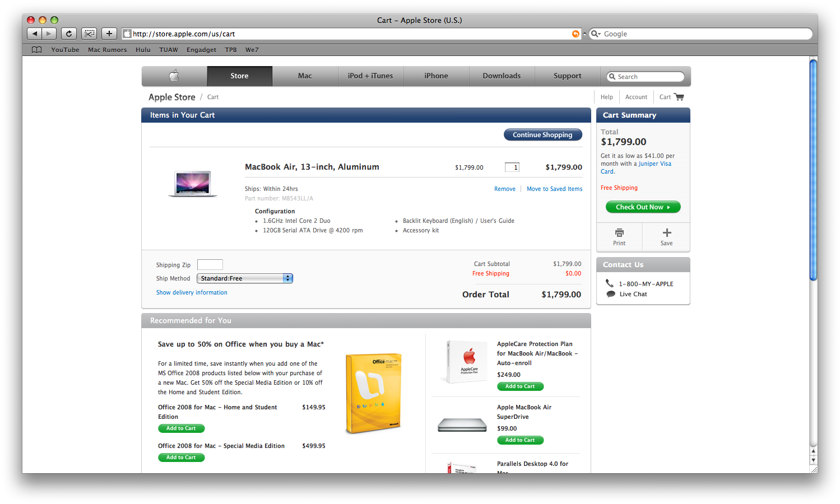Open the Engadget bookmark

coord(201,50)
